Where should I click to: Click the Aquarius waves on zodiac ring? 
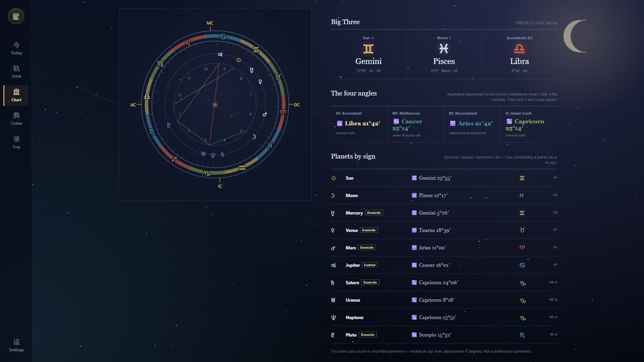pyautogui.click(x=242, y=168)
